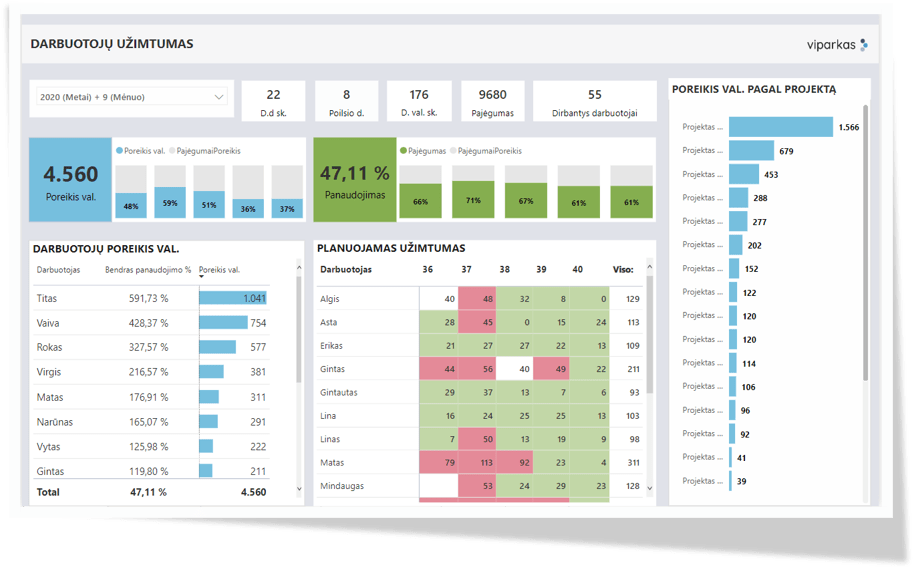Click the viparkas logo icon
The image size is (914, 569).
[x=863, y=45]
